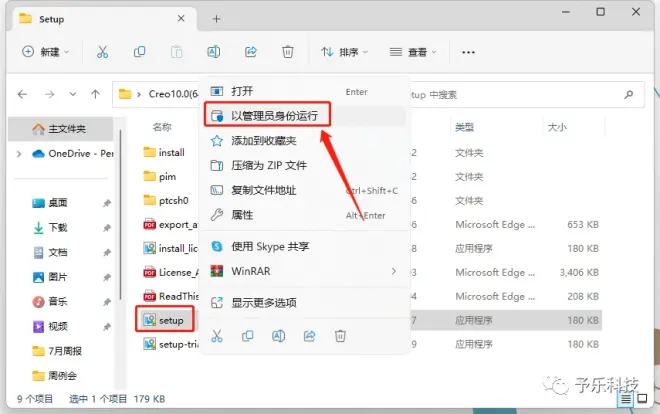Click the Delete icon at the context menu bottom

pos(340,336)
